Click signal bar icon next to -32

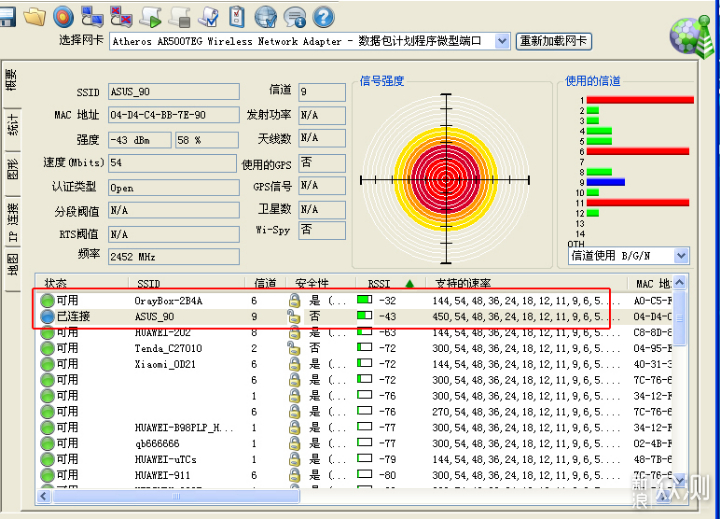point(365,300)
